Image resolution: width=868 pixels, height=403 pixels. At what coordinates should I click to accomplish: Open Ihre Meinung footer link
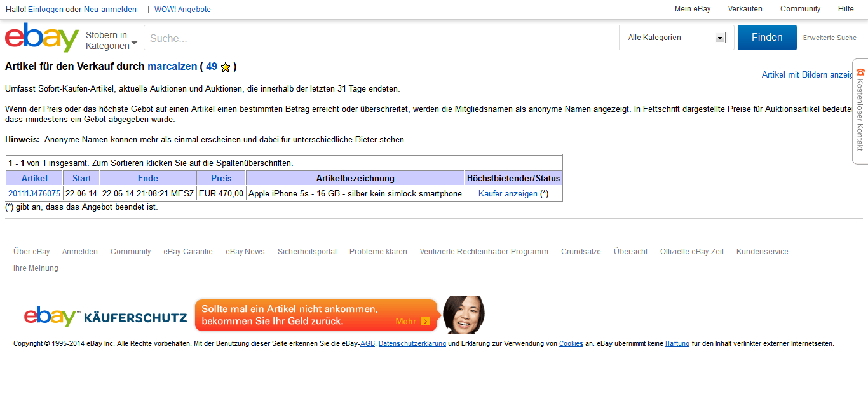pyautogui.click(x=36, y=268)
